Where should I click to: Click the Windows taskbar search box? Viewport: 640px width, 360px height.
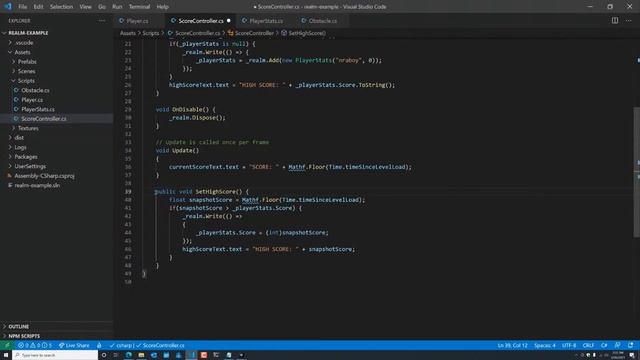pyautogui.click(x=55, y=355)
